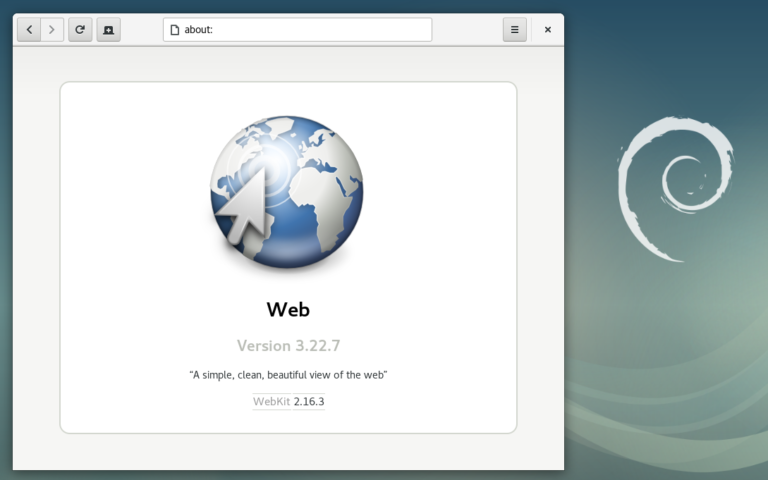Click the Web globe logo
Viewport: 768px width, 480px height.
(x=287, y=192)
